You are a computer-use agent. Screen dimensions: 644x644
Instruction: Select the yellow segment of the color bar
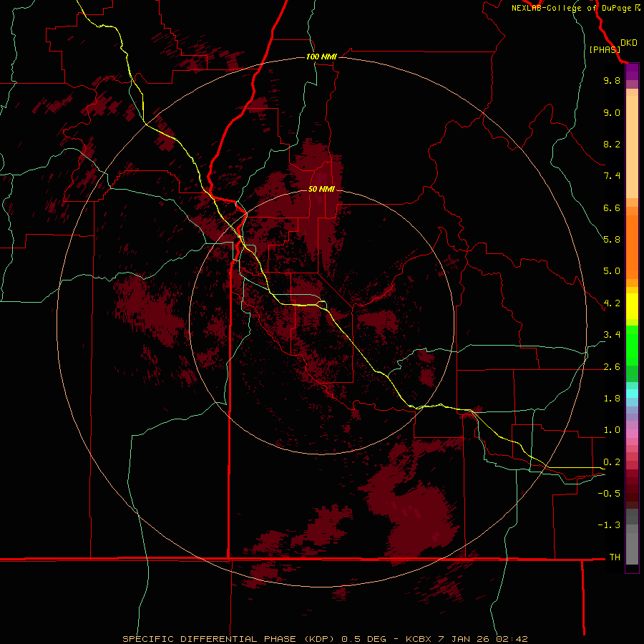[632, 306]
